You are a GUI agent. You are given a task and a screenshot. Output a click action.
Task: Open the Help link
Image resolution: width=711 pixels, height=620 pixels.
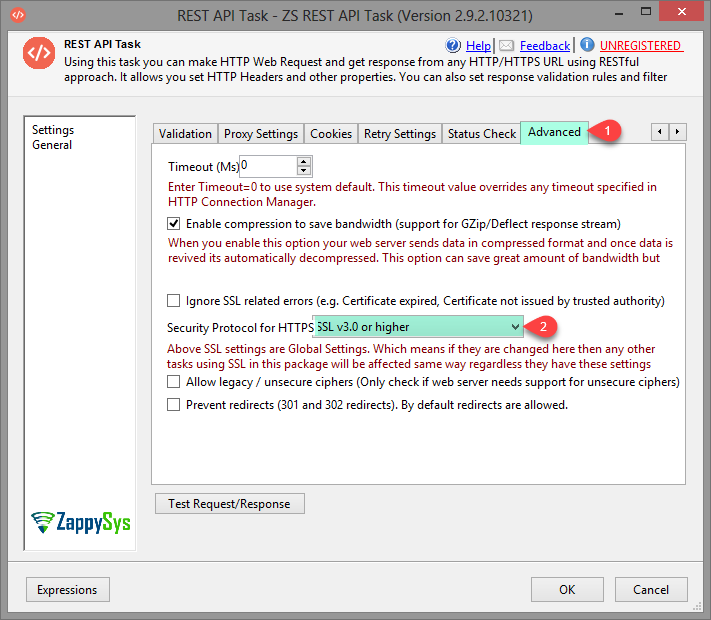pyautogui.click(x=478, y=46)
